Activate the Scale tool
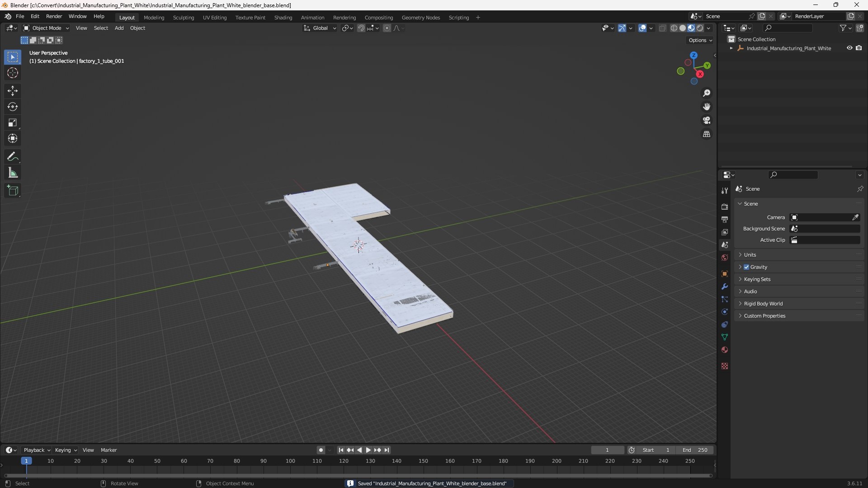868x488 pixels. (12, 122)
